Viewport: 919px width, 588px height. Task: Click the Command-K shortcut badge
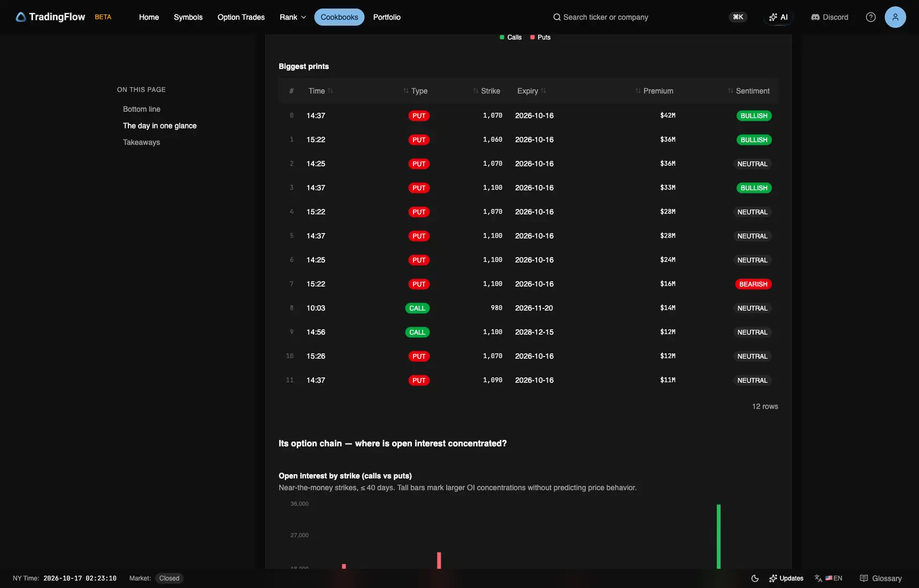click(x=738, y=17)
